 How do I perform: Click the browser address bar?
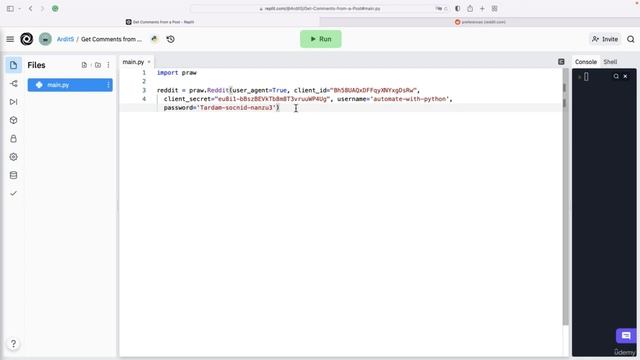pos(320,9)
